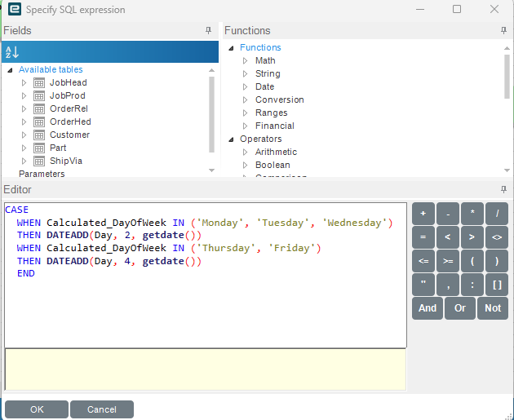
Task: Expand the Customer table node
Action: 24,135
